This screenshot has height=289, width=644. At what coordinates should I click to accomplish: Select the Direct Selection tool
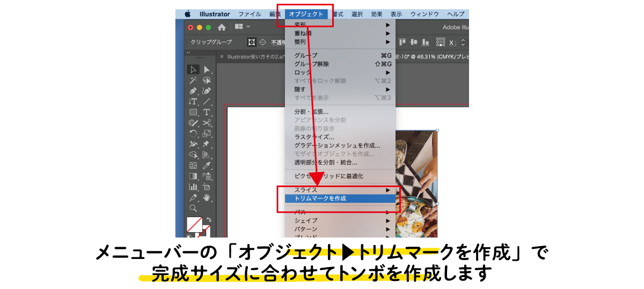click(207, 70)
